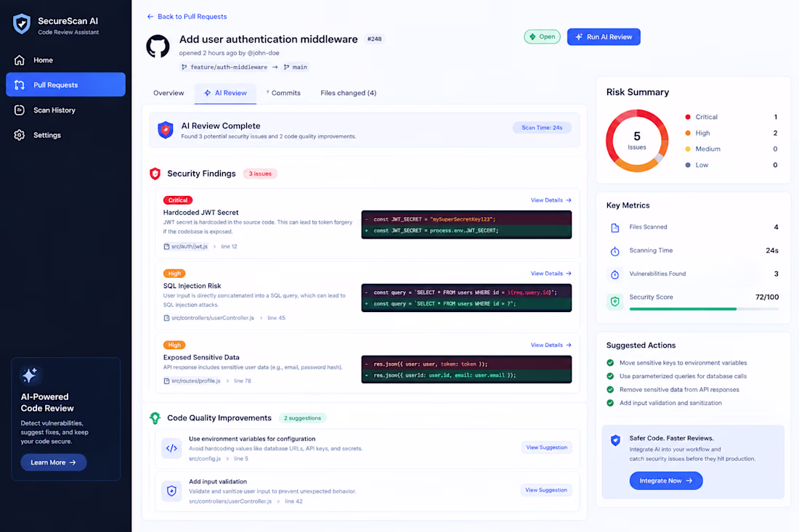The height and width of the screenshot is (532, 799).
Task: View Details of Exposed Sensitive Data
Action: point(551,345)
